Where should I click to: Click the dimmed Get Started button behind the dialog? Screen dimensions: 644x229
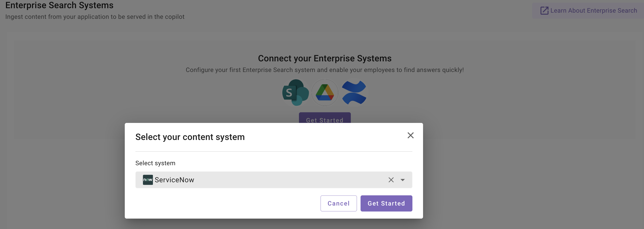click(x=324, y=118)
